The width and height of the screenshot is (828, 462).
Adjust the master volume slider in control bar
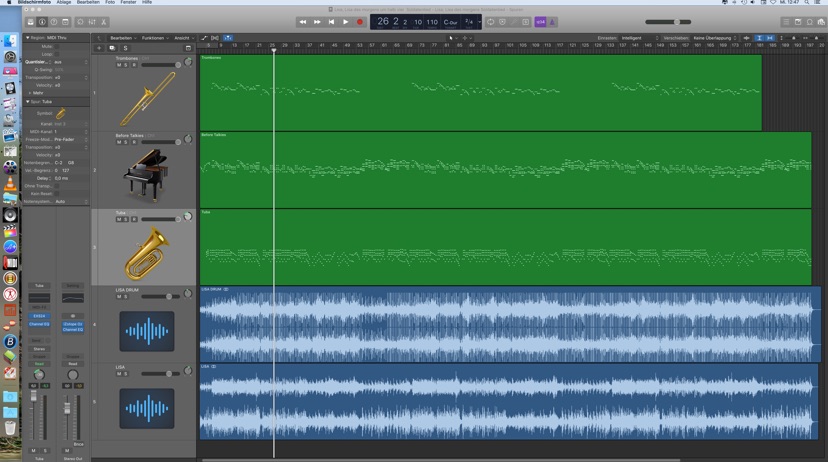coord(668,22)
